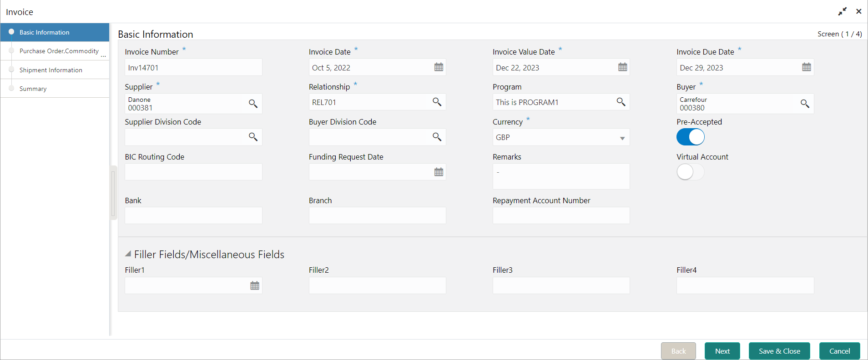Image resolution: width=868 pixels, height=360 pixels.
Task: Turn off the Pre-Accepted toggle
Action: pos(690,137)
